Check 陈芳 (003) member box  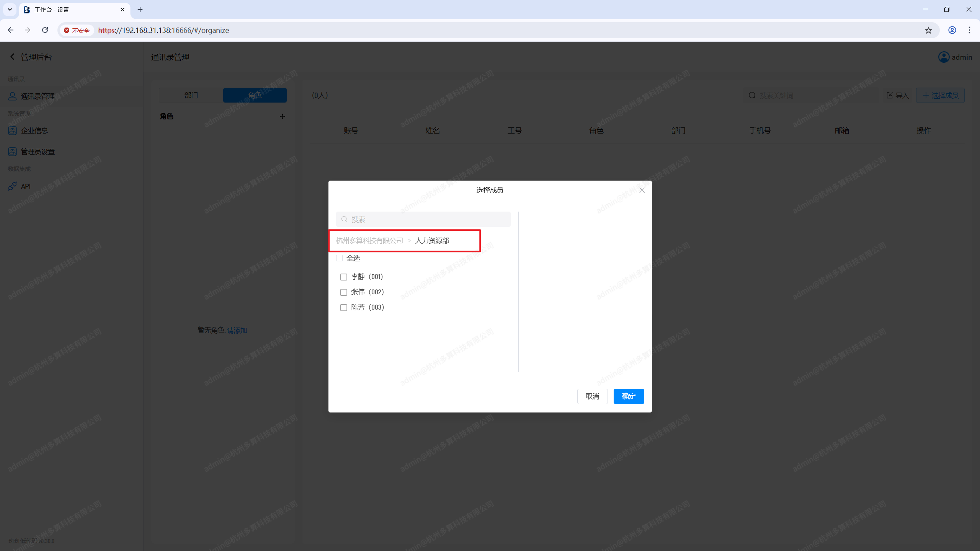tap(344, 308)
